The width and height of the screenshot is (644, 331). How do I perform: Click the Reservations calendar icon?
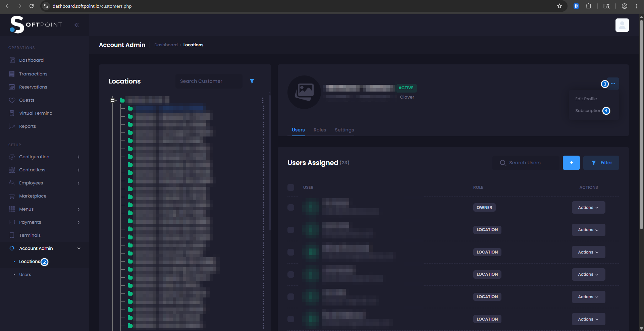point(12,87)
